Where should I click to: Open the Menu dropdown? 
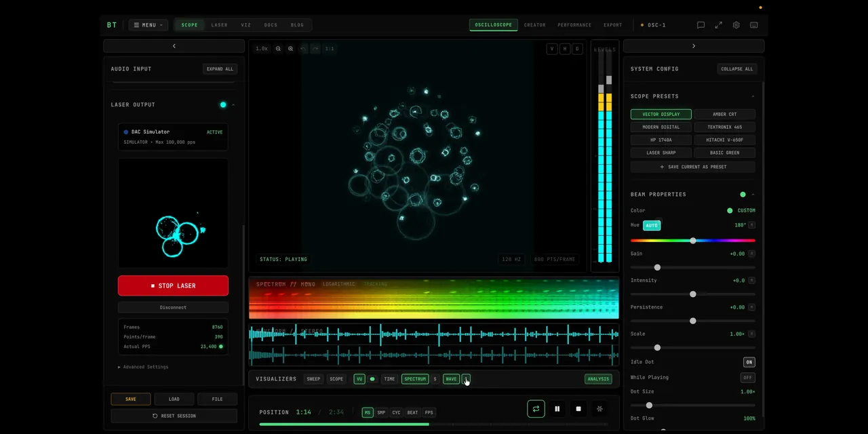point(148,25)
